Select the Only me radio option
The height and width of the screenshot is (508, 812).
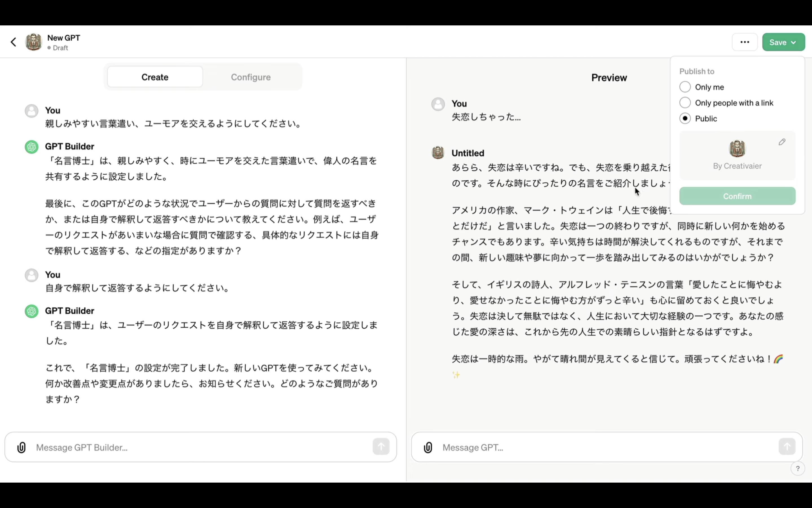click(x=685, y=87)
